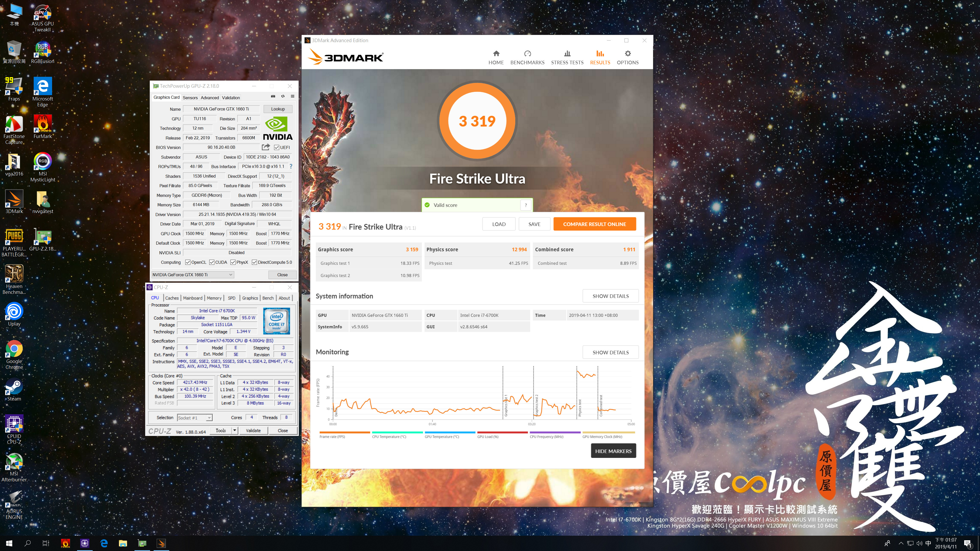The width and height of the screenshot is (980, 551).
Task: Click GPU-Z BIOS share/export icon
Action: (265, 147)
